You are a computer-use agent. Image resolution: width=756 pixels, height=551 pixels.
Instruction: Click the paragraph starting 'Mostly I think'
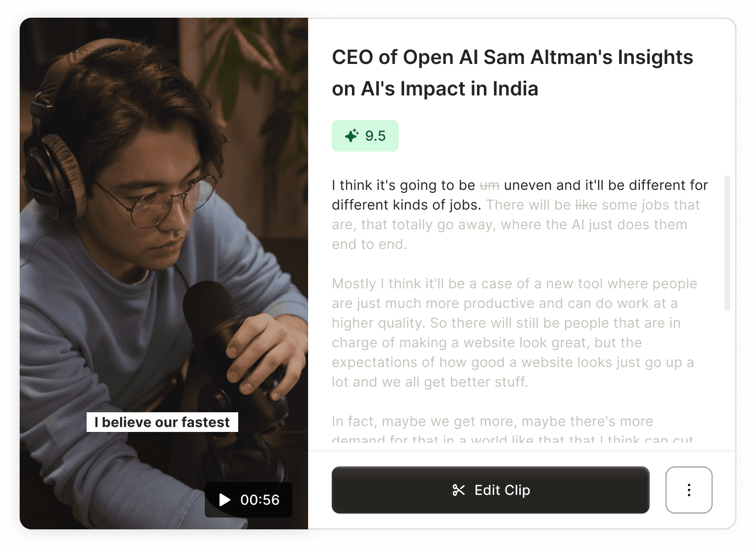[x=514, y=333]
